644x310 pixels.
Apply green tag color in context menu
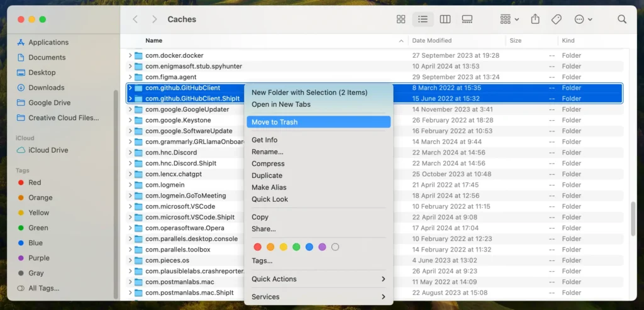(x=296, y=247)
